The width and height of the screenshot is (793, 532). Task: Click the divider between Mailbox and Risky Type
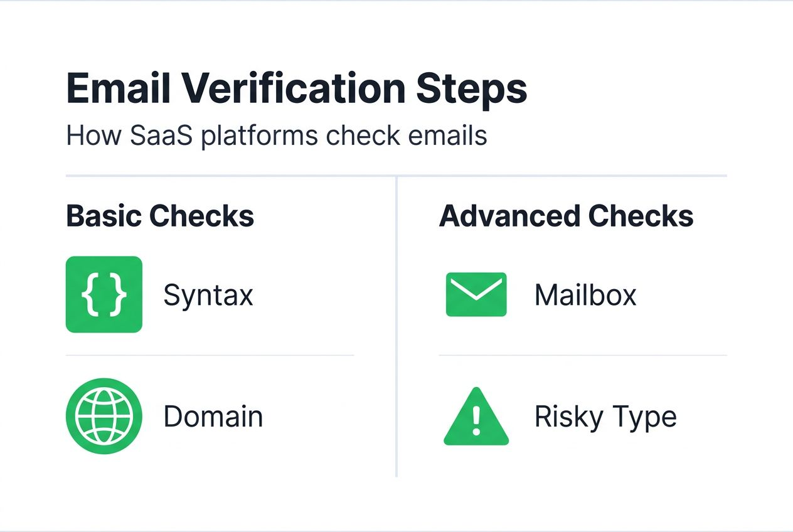tap(583, 356)
